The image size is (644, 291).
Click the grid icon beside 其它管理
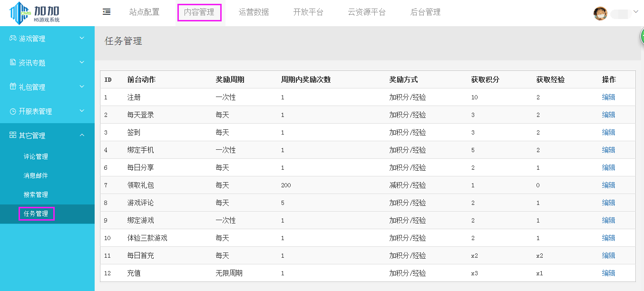[13, 136]
